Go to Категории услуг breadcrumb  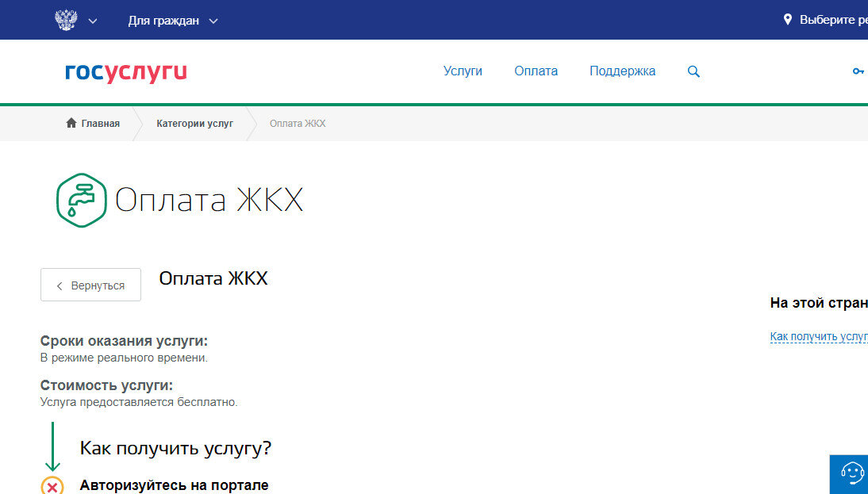click(x=195, y=124)
